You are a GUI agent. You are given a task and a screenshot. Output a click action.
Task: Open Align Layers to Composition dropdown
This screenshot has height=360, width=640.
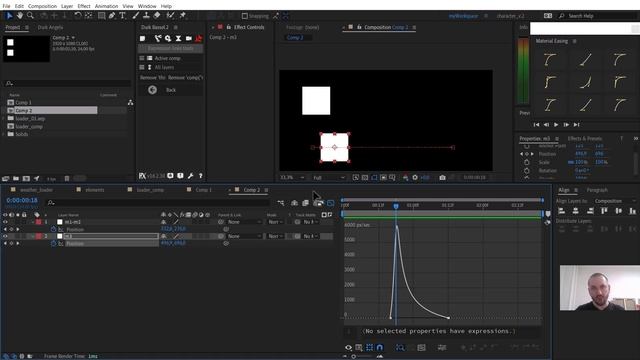pos(614,201)
